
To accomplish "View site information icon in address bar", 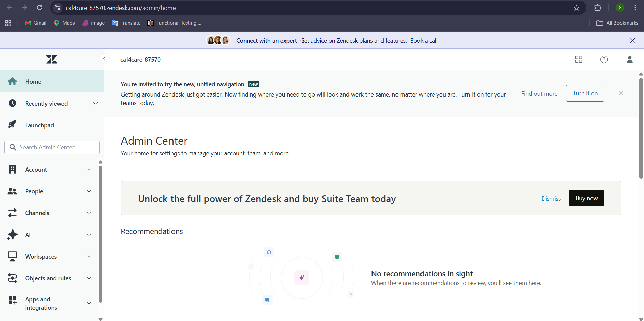I will point(58,8).
